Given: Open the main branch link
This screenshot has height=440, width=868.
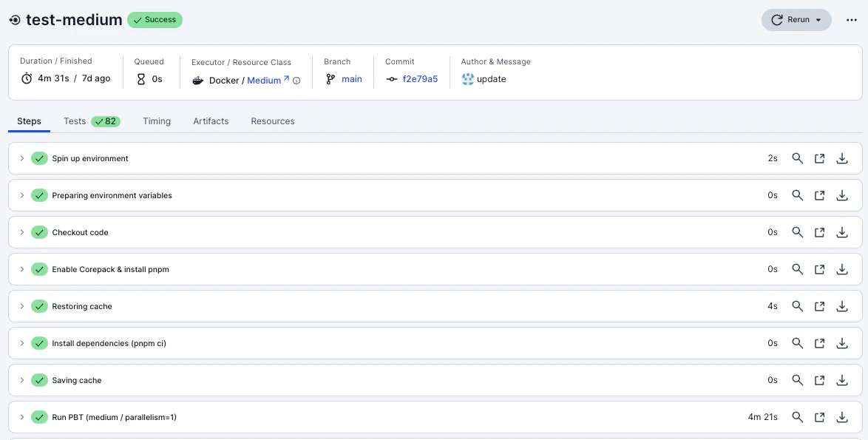Looking at the screenshot, I should coord(351,79).
